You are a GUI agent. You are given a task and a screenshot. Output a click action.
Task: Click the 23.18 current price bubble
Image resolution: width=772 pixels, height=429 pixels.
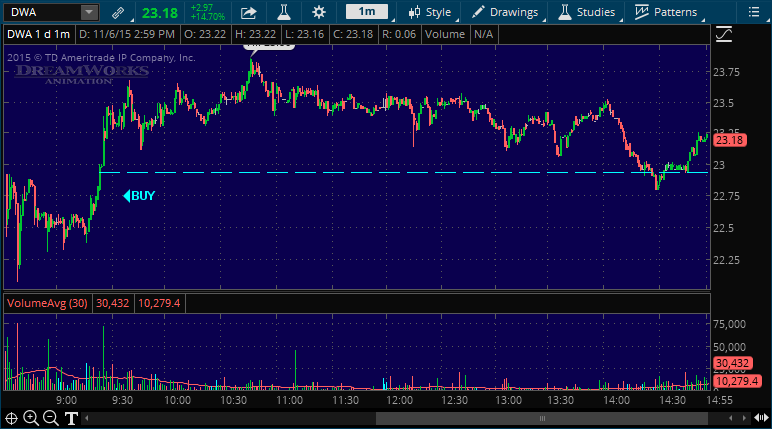point(729,140)
